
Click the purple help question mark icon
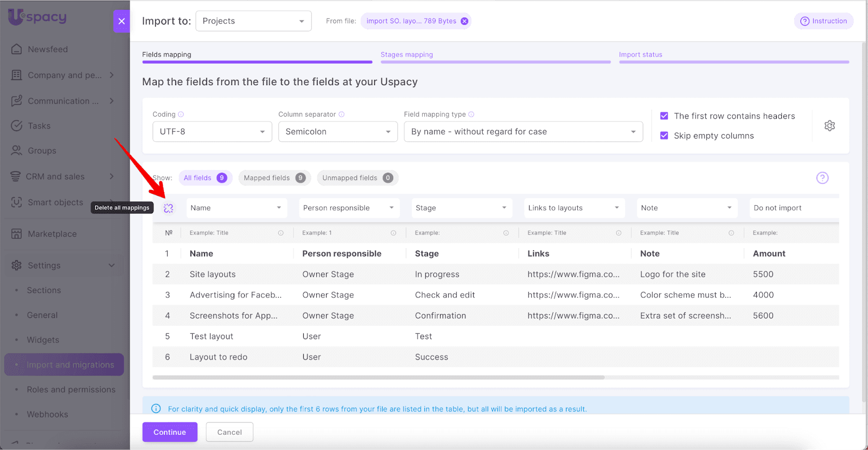click(x=822, y=178)
